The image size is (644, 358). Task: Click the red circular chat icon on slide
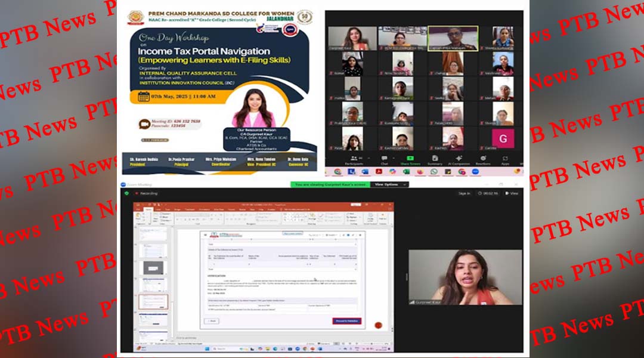[x=378, y=325]
